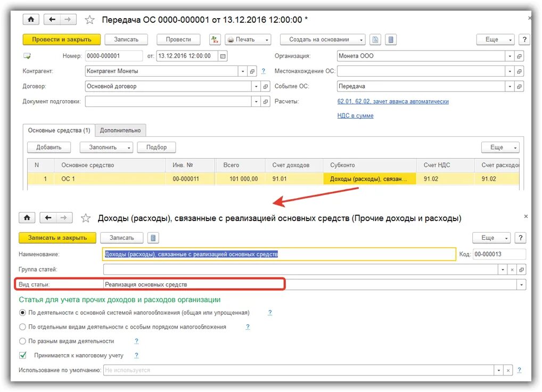Open the document report icon next to Создать на основании

click(375, 39)
